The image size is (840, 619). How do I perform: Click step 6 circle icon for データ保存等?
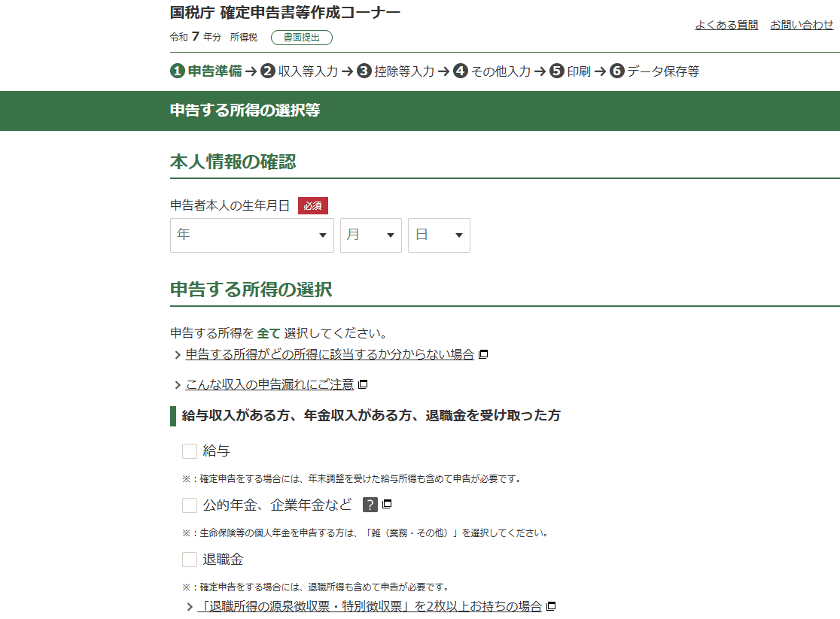(x=617, y=71)
